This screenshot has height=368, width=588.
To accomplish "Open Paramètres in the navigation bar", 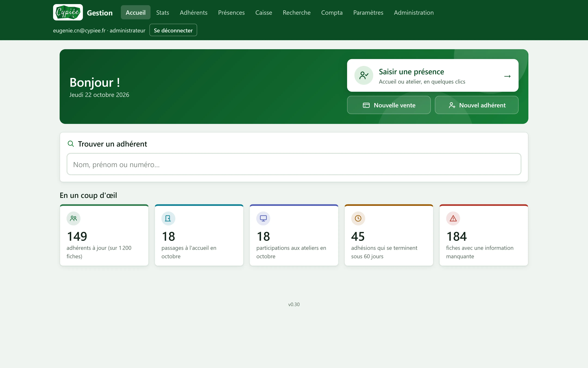I will tap(368, 12).
